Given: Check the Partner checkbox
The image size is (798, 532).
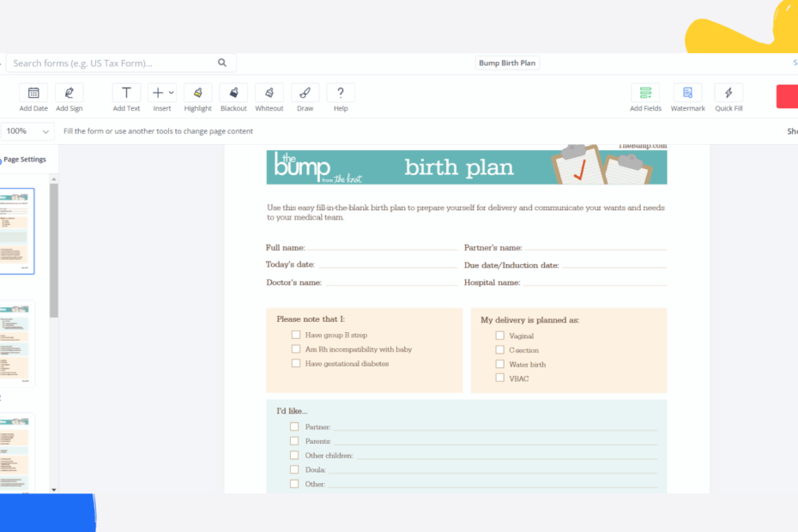Looking at the screenshot, I should coord(294,426).
